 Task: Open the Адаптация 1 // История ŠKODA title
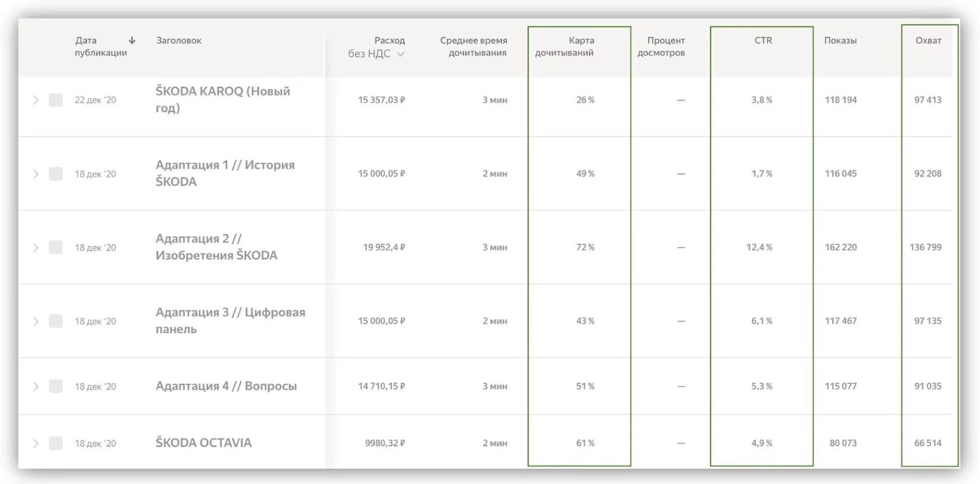(225, 173)
